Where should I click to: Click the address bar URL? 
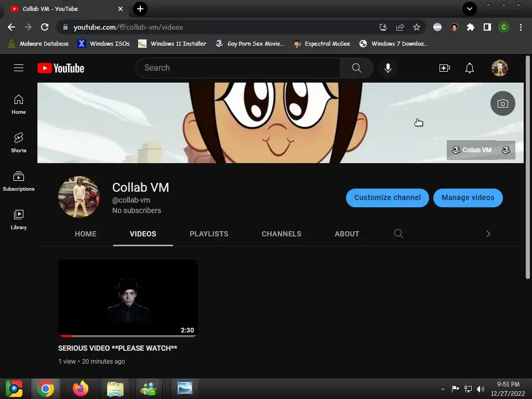pyautogui.click(x=128, y=27)
